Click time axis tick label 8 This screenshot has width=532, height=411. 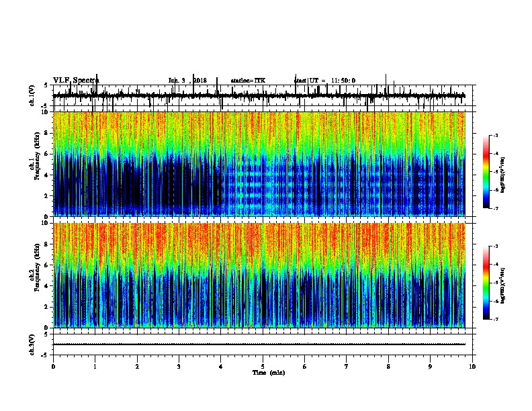(x=388, y=366)
